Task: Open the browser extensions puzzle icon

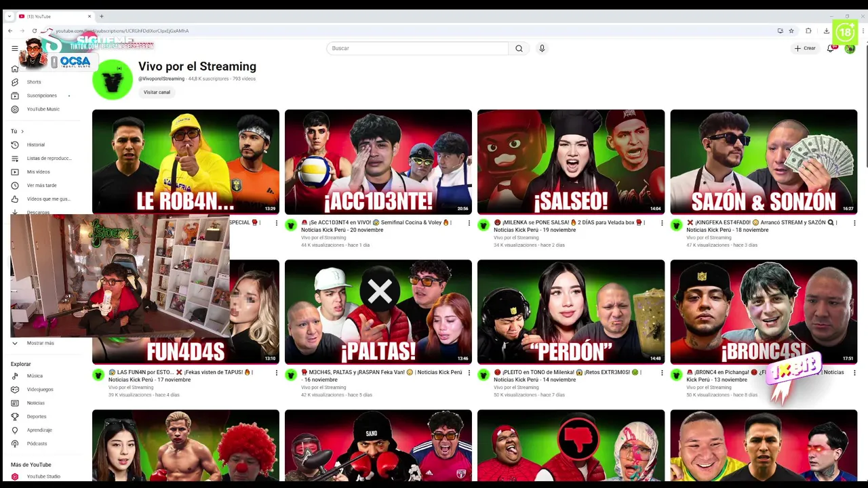Action: click(x=808, y=30)
